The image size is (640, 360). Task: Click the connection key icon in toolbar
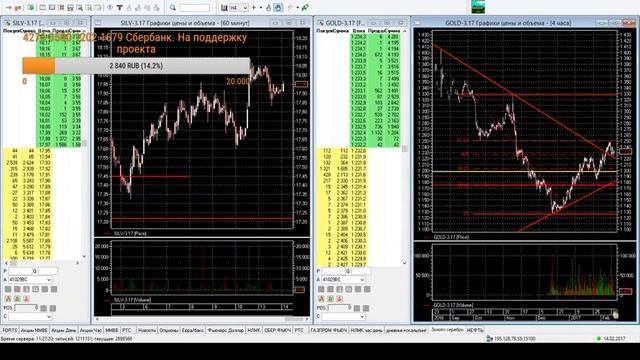tap(18, 8)
